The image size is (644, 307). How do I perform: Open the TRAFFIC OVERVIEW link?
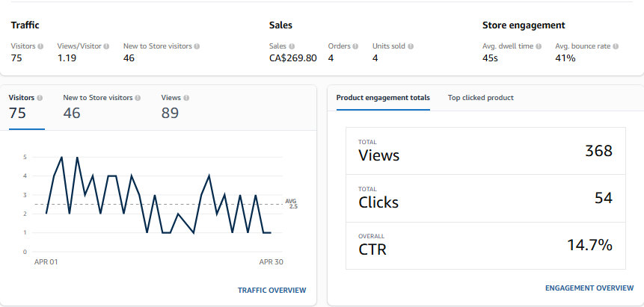272,290
